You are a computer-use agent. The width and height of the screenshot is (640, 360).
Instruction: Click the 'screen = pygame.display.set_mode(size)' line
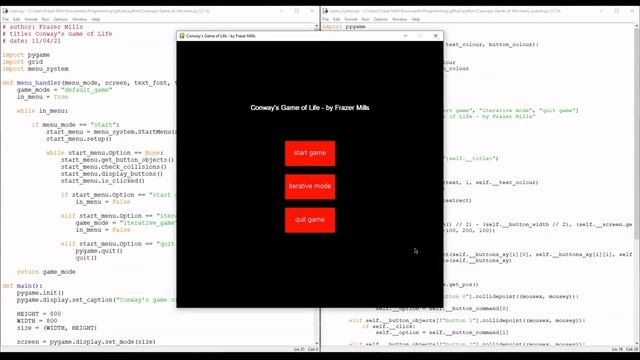pos(86,342)
